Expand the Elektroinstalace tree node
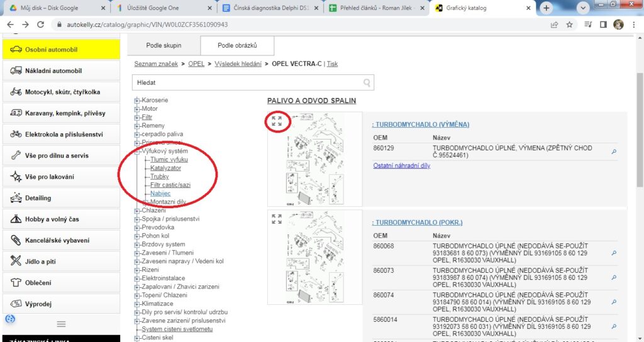This screenshot has height=342, width=644. (x=136, y=279)
